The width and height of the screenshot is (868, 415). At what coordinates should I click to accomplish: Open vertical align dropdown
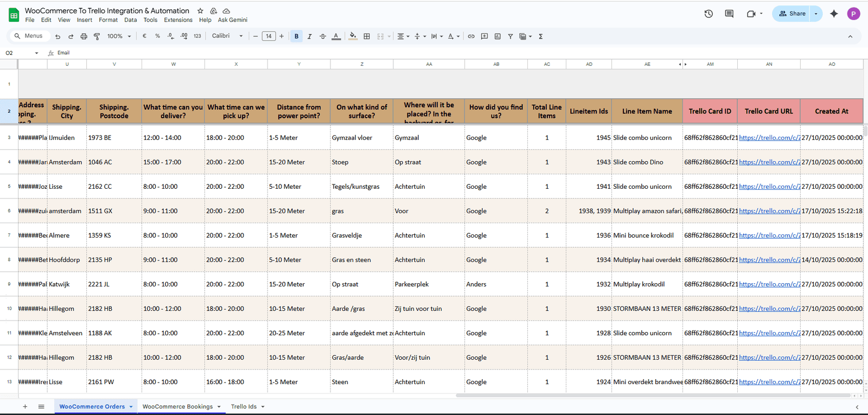[420, 36]
